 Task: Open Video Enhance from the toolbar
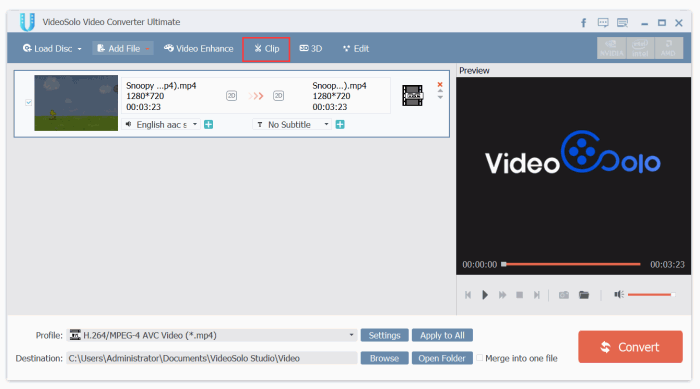(x=199, y=49)
